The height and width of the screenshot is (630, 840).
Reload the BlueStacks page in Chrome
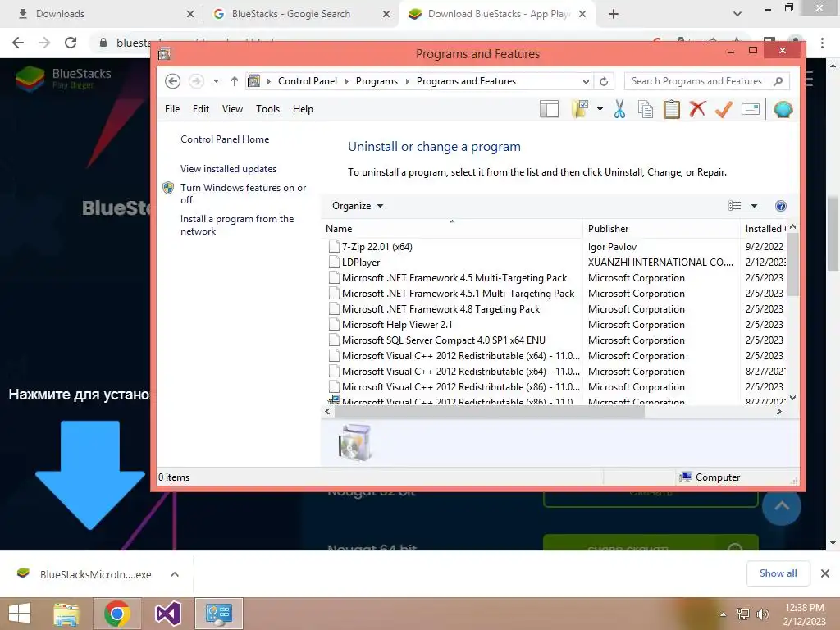(71, 43)
